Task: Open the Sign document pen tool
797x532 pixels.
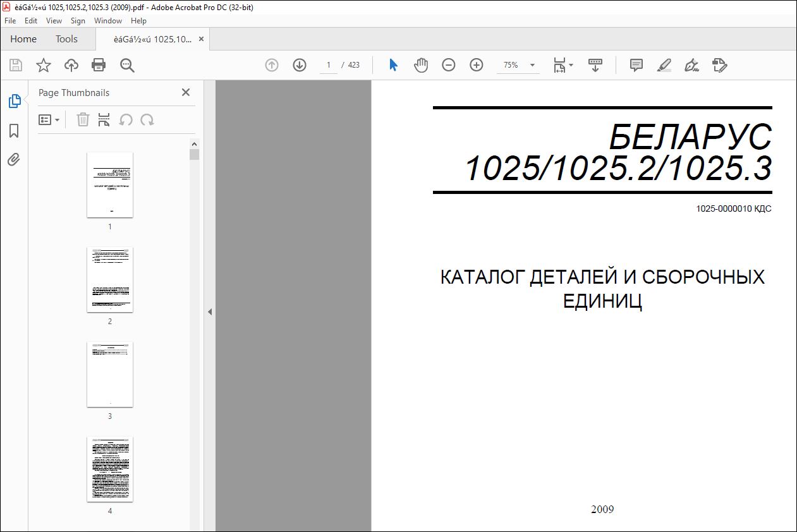Action: [x=692, y=65]
